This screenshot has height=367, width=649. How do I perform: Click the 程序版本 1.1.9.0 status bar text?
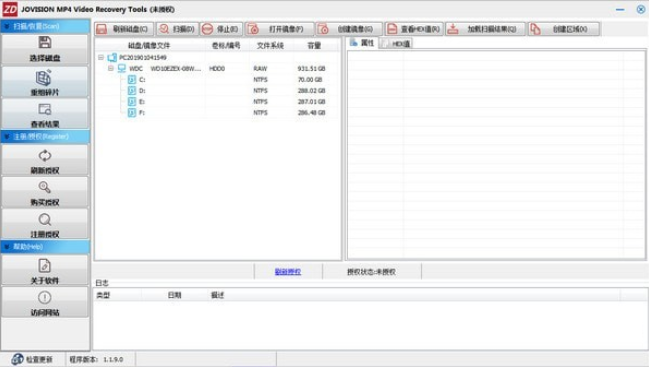[x=96, y=359]
